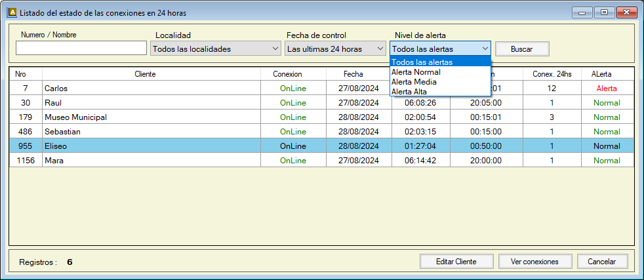Select the Museo Municipal row
644x280 pixels.
click(x=151, y=117)
